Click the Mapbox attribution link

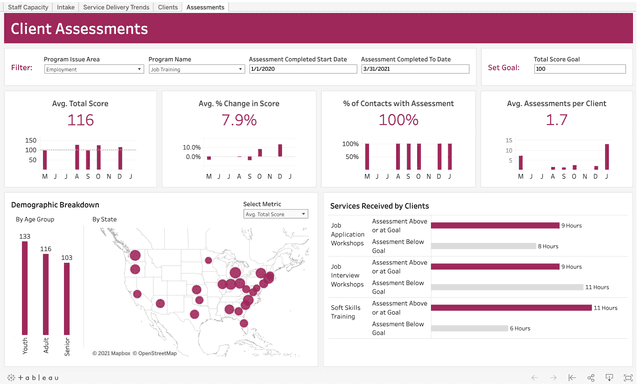[x=111, y=353]
